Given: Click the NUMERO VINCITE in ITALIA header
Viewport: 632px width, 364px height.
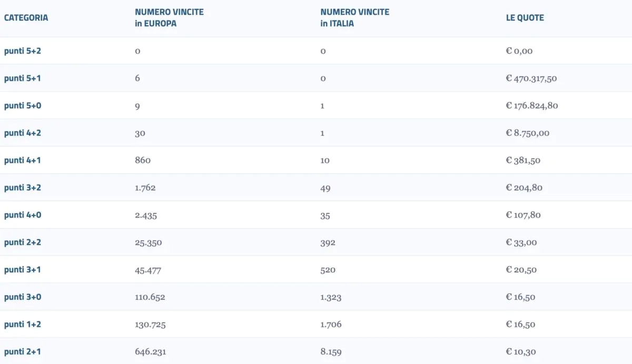Looking at the screenshot, I should 354,17.
